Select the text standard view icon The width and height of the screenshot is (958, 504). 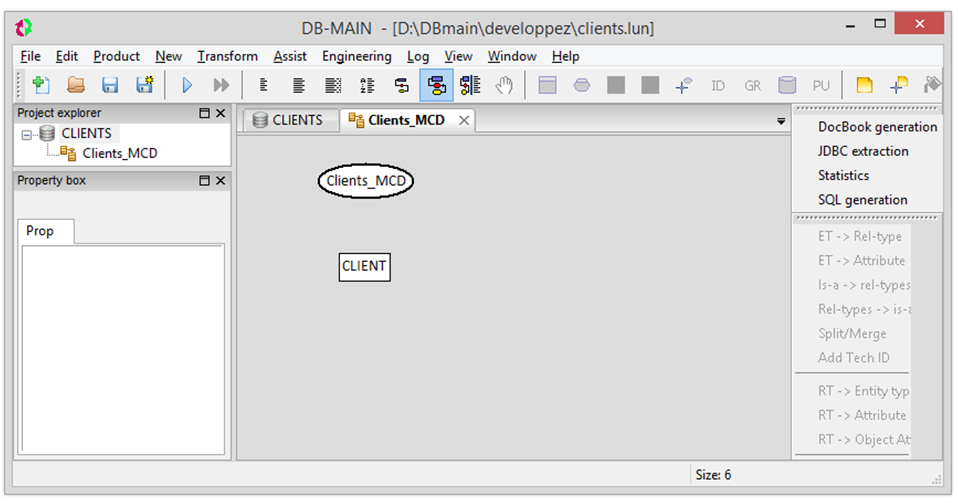pos(299,85)
